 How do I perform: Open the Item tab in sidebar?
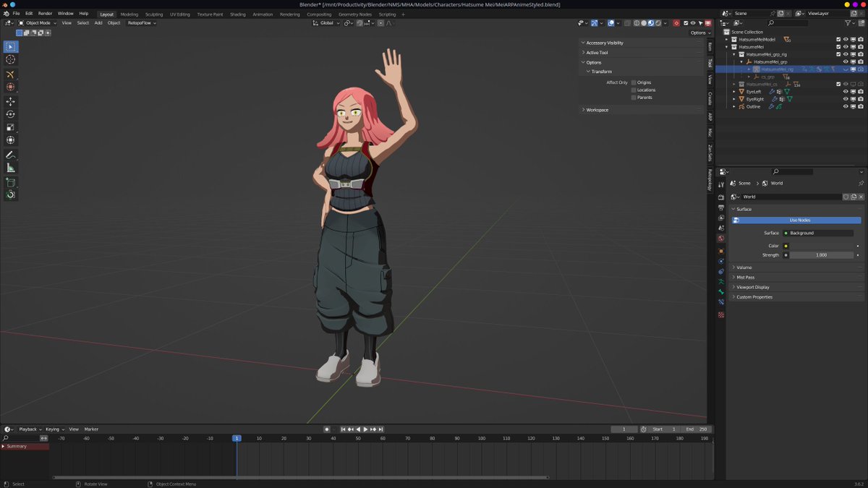(x=710, y=46)
